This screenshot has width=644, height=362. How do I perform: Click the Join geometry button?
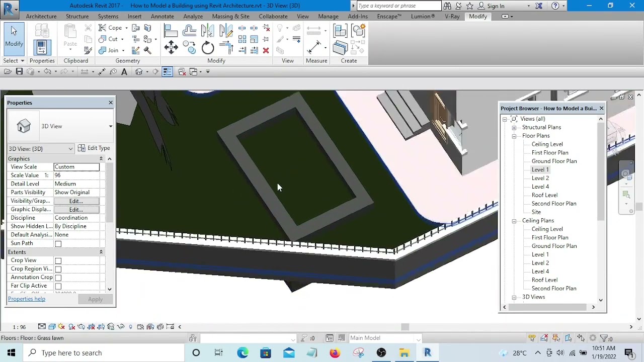click(109, 50)
